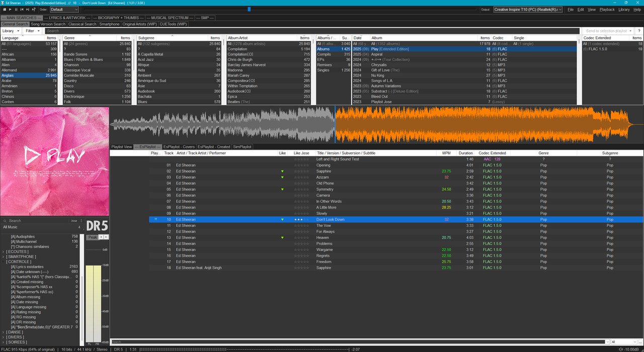Select CUETools (WIP) tab

tap(173, 24)
